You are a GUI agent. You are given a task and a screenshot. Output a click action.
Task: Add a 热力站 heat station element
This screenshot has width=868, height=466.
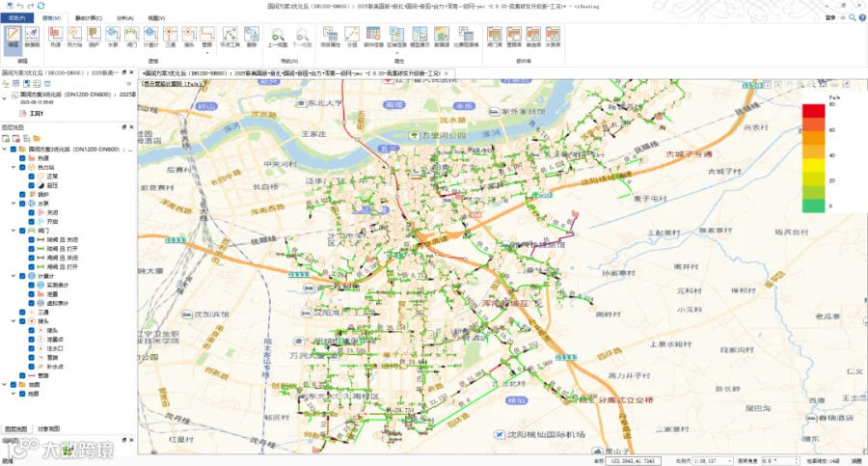click(x=74, y=37)
